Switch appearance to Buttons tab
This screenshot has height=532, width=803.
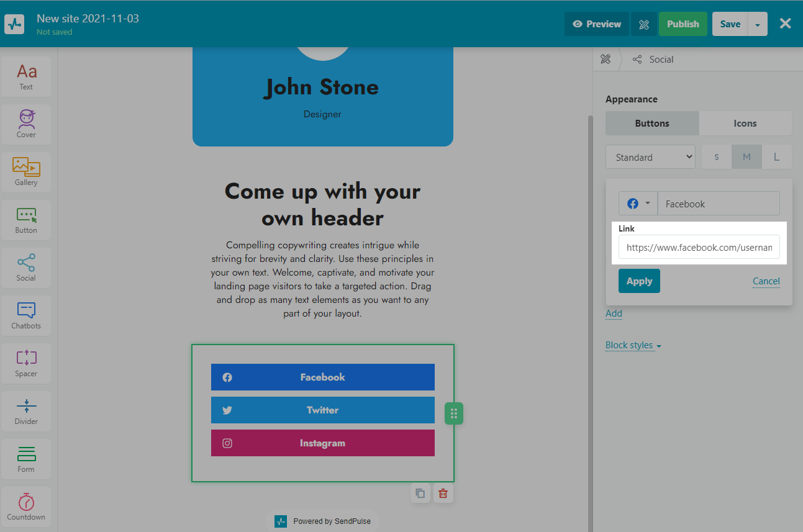pyautogui.click(x=652, y=124)
